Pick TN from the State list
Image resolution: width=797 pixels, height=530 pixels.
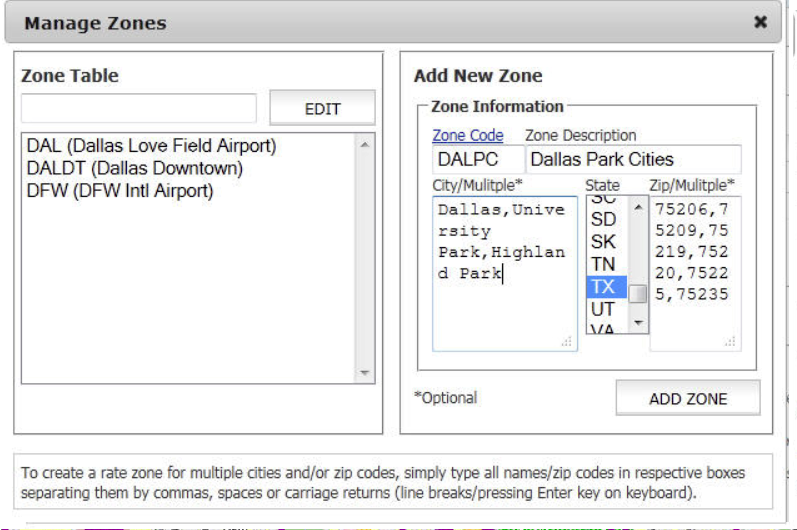pyautogui.click(x=604, y=265)
